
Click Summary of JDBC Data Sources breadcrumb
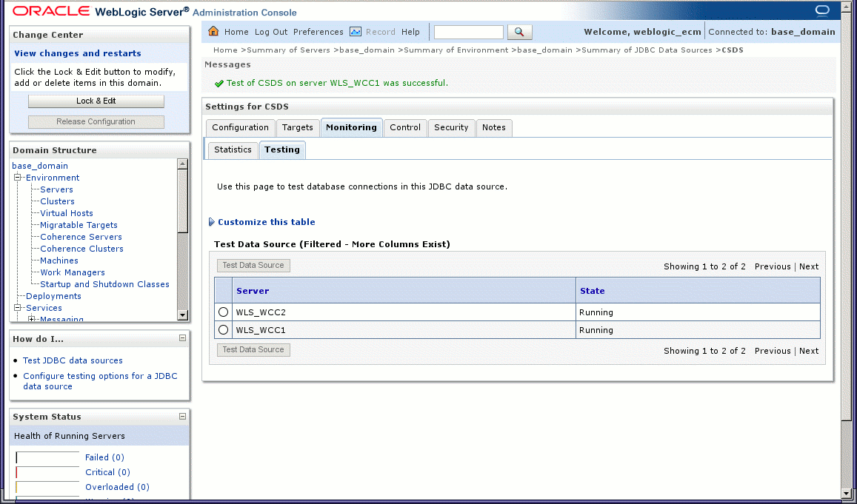click(647, 50)
